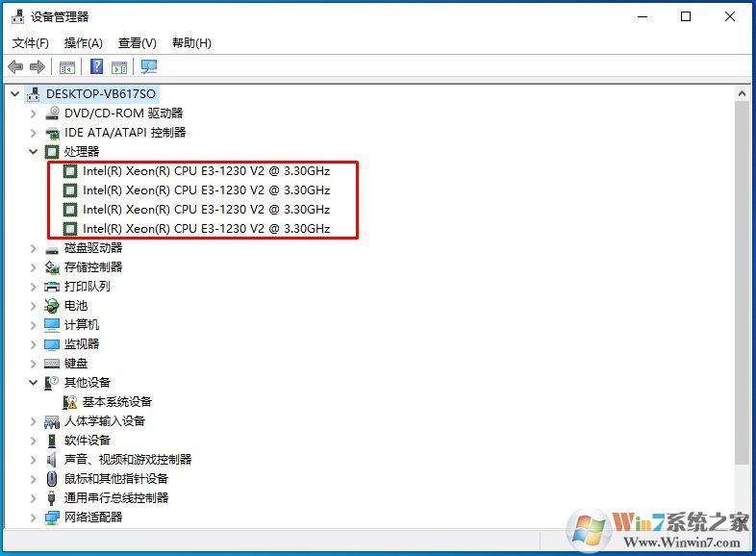Click the 监视器 display icon
Screen dimensions: 756x556
52,344
